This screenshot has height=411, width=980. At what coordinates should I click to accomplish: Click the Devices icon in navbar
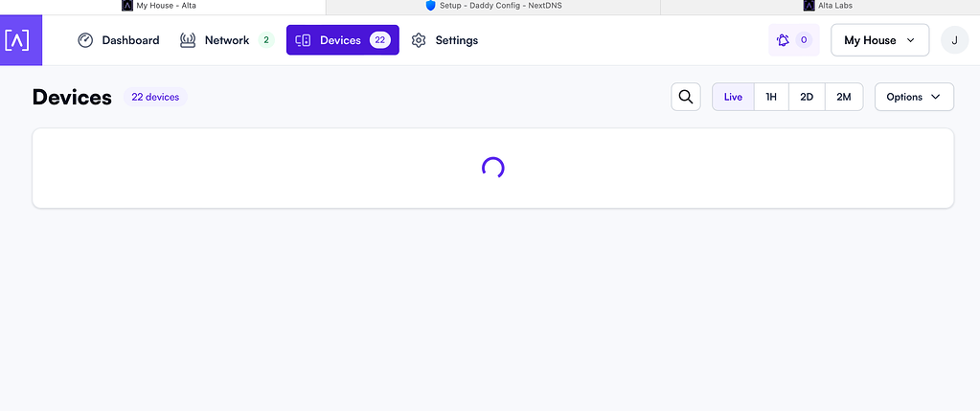(303, 40)
